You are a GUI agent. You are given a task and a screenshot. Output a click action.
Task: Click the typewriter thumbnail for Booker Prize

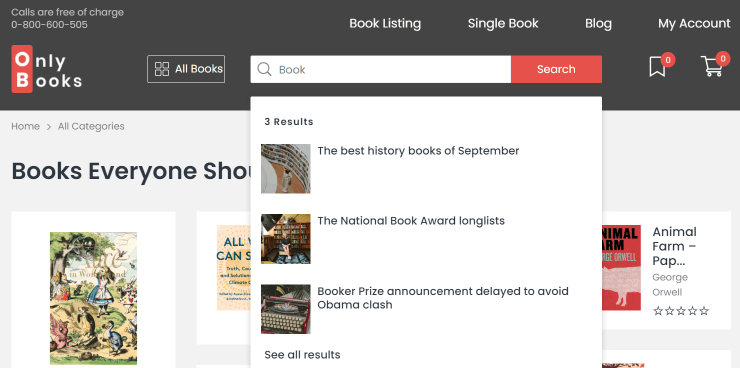[286, 309]
